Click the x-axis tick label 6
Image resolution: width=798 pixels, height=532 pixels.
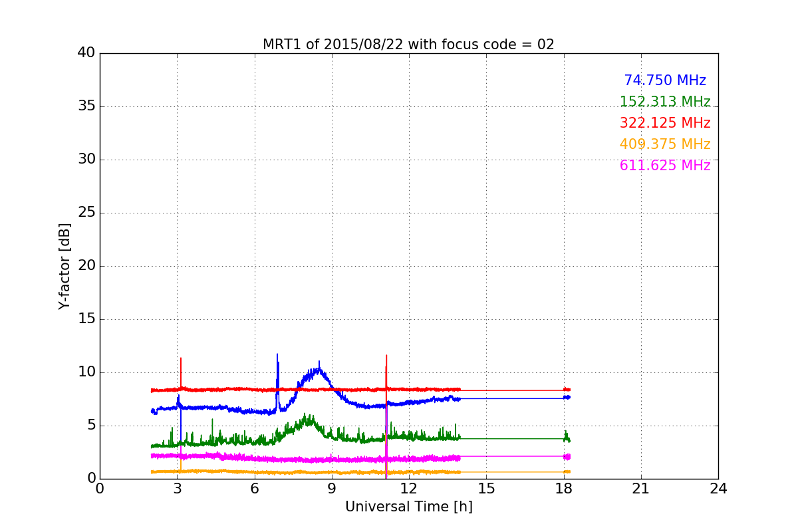(254, 489)
